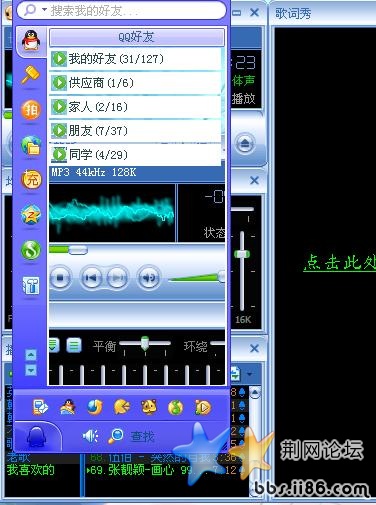The image size is (376, 505).
Task: Select the QQ好友 header tab
Action: 137,37
